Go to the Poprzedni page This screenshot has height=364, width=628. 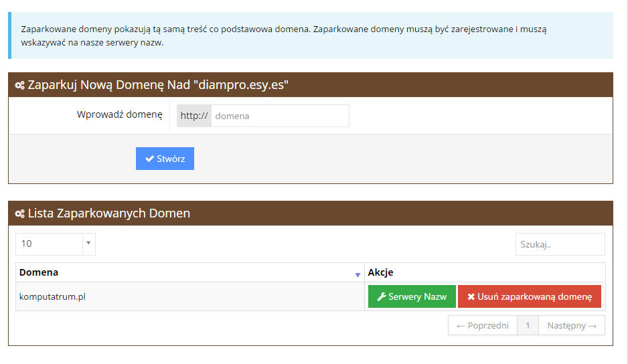[483, 326]
